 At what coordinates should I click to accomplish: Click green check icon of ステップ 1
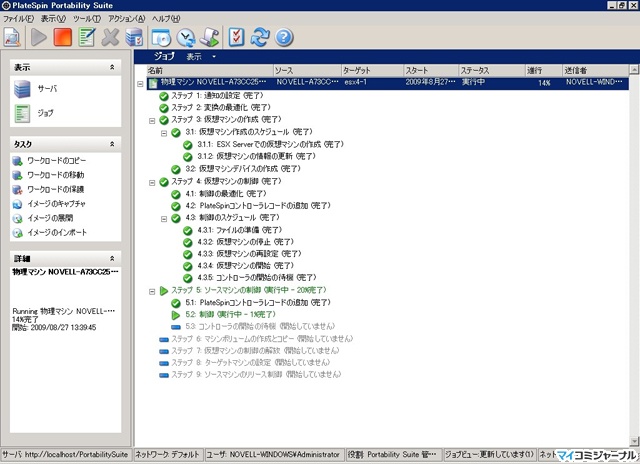click(x=164, y=96)
